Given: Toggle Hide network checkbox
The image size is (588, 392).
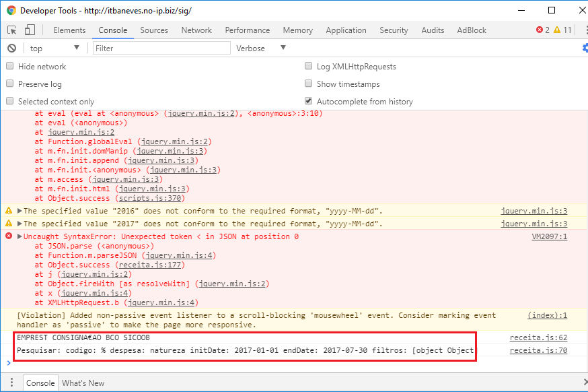Looking at the screenshot, I should [10, 66].
